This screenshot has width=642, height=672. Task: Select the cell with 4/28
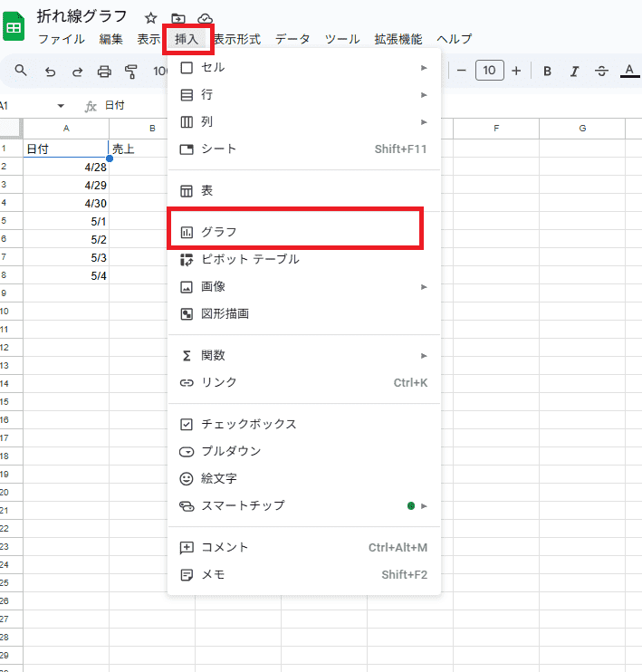pos(66,167)
